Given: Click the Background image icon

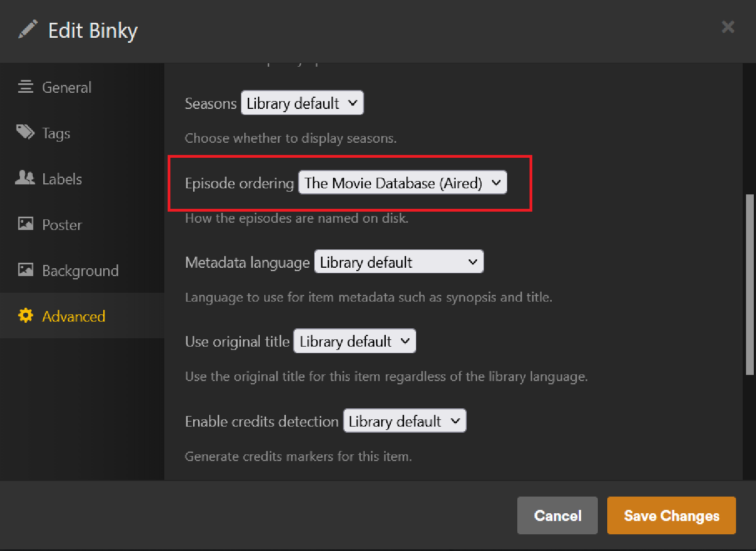Looking at the screenshot, I should point(26,270).
